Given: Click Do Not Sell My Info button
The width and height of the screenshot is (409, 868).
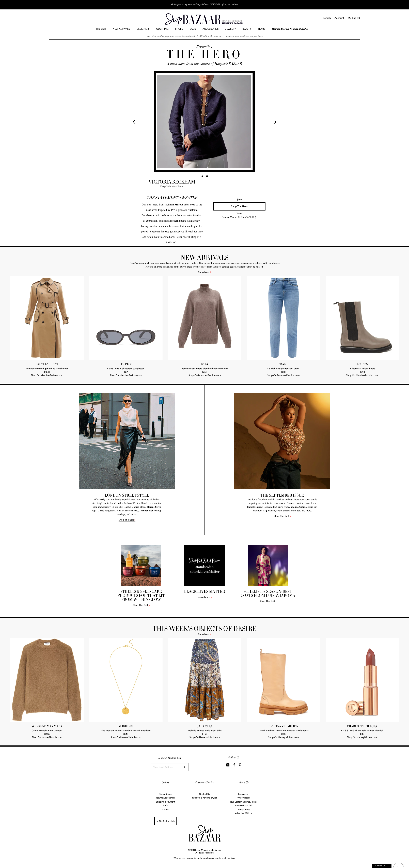Looking at the screenshot, I should point(165,821).
